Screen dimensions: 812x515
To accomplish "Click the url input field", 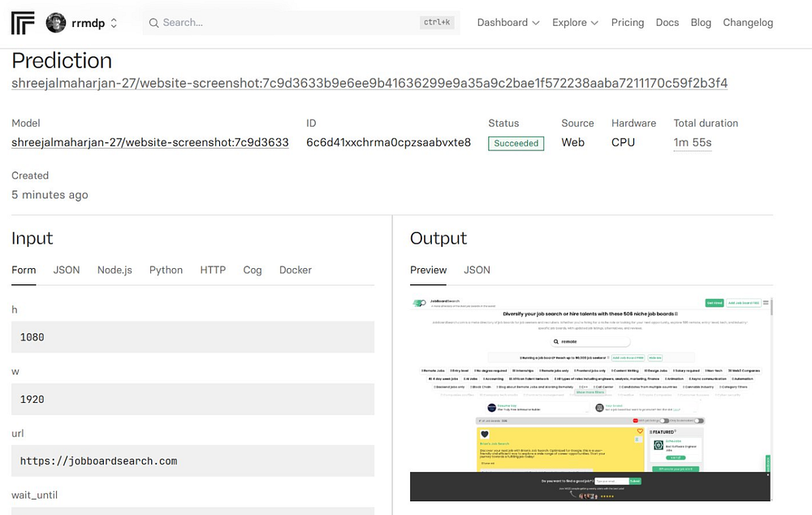I will (192, 461).
